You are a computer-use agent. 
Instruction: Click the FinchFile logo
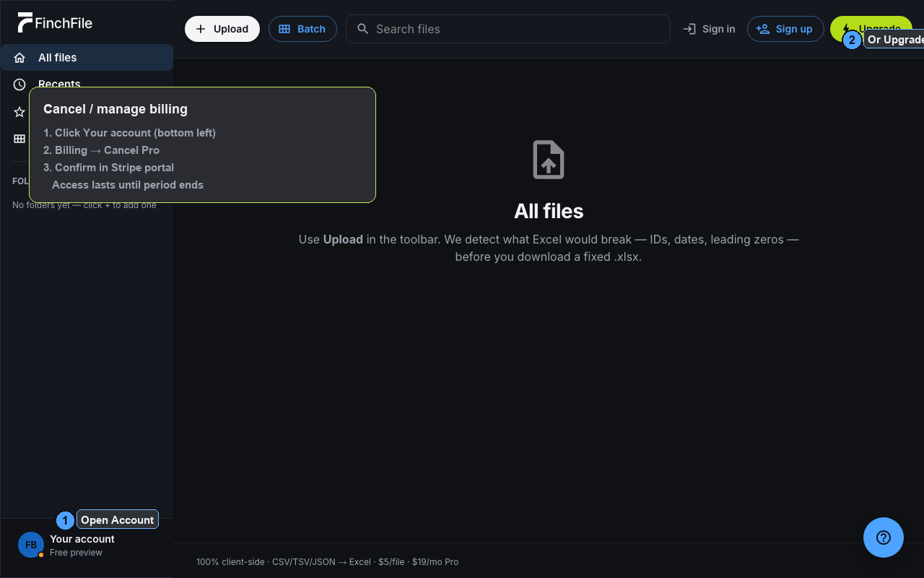tap(55, 22)
